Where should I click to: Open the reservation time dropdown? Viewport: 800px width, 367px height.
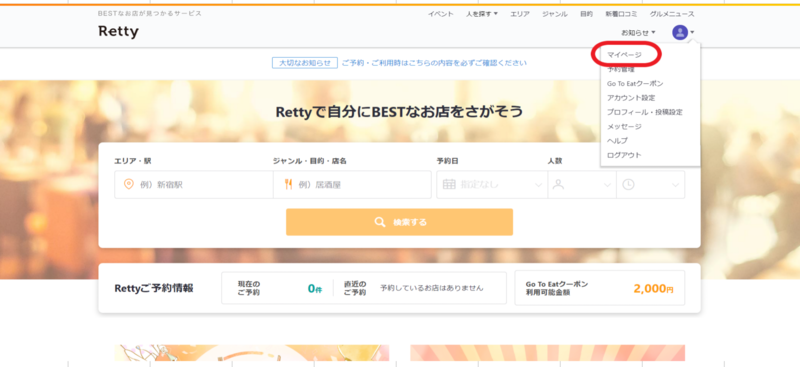651,184
